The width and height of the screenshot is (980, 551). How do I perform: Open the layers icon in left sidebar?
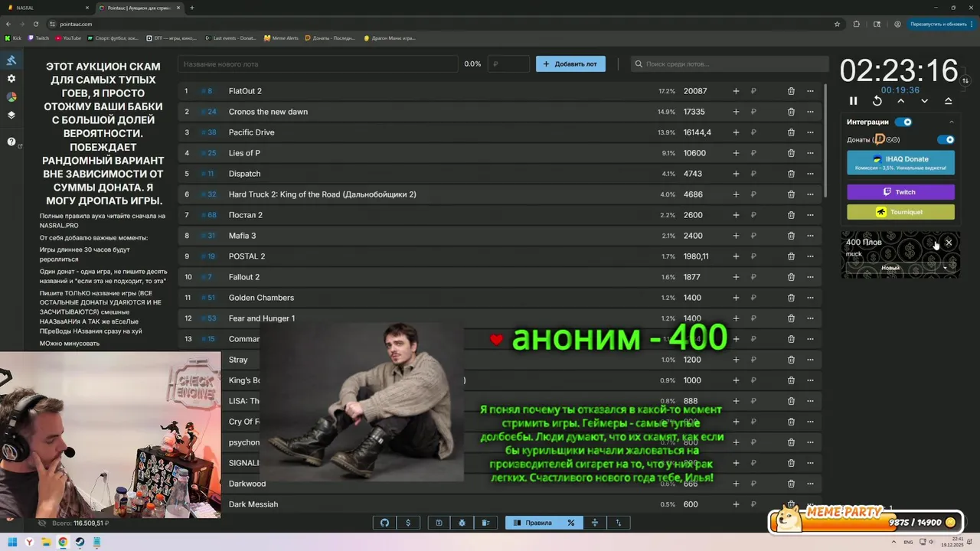(x=11, y=116)
